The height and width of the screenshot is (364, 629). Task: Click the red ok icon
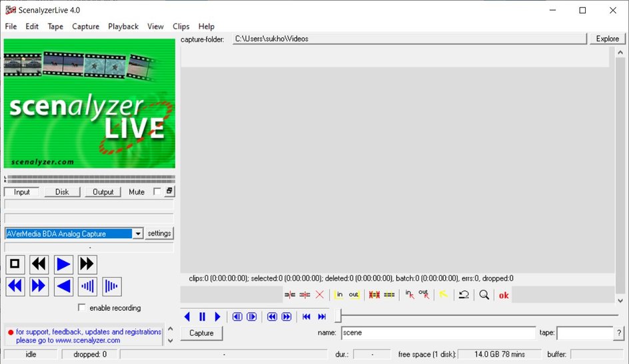pyautogui.click(x=504, y=295)
